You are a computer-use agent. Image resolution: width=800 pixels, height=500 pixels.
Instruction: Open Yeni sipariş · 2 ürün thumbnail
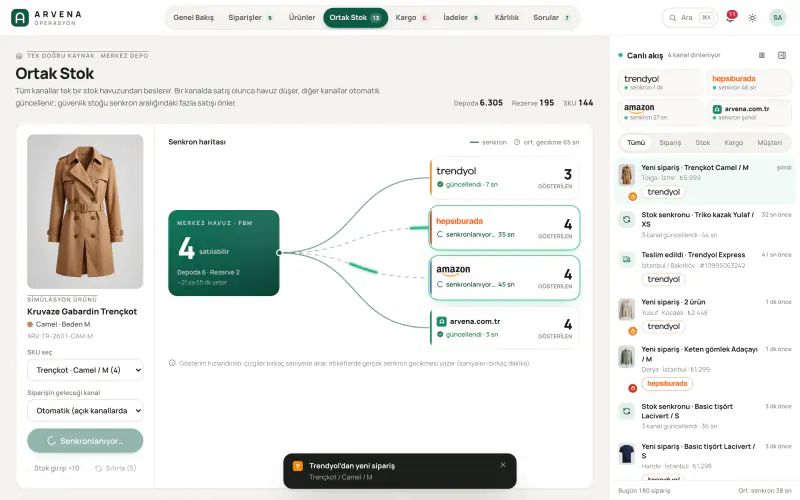(x=627, y=309)
